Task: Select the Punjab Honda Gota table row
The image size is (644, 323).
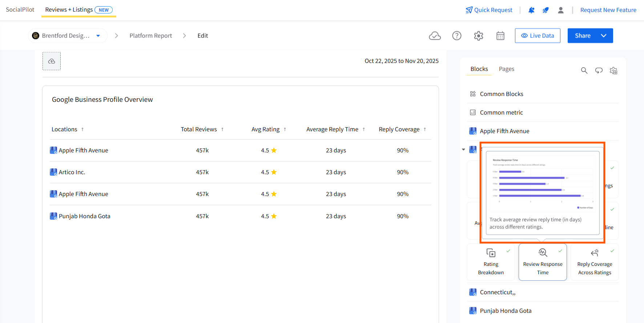Action: [241, 216]
